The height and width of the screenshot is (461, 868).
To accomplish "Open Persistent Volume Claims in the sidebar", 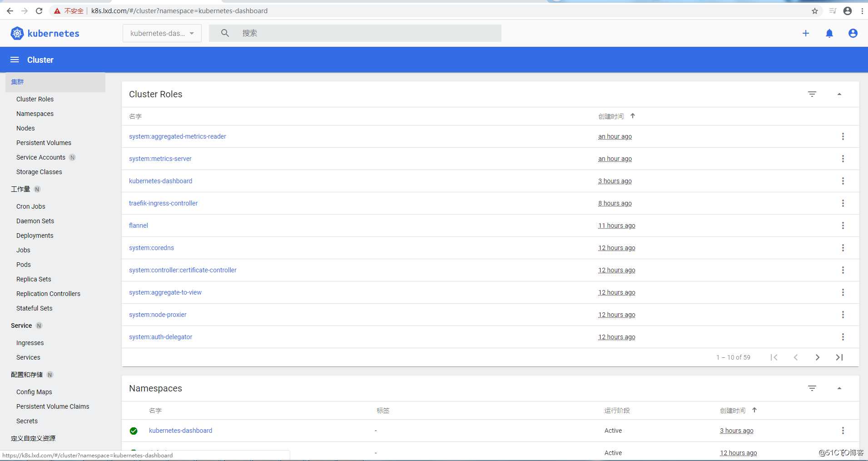I will point(53,406).
